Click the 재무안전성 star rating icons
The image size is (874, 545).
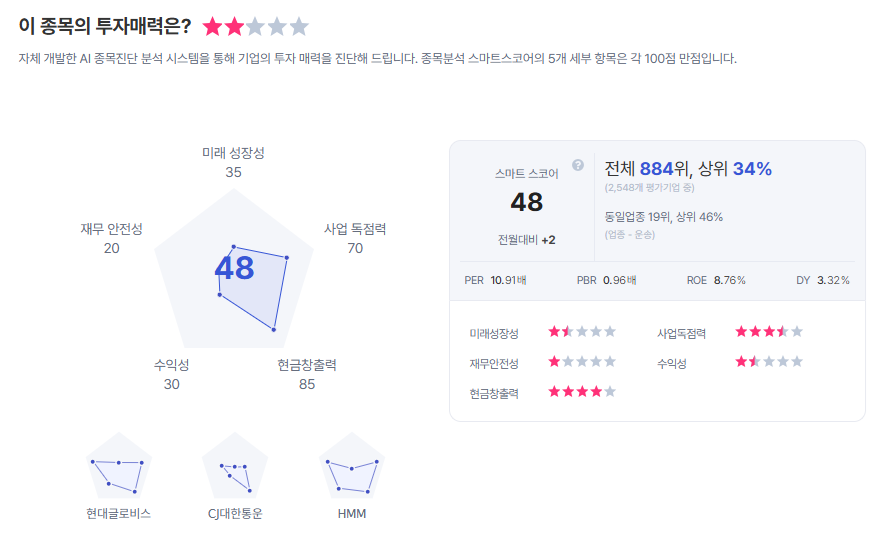click(x=582, y=362)
